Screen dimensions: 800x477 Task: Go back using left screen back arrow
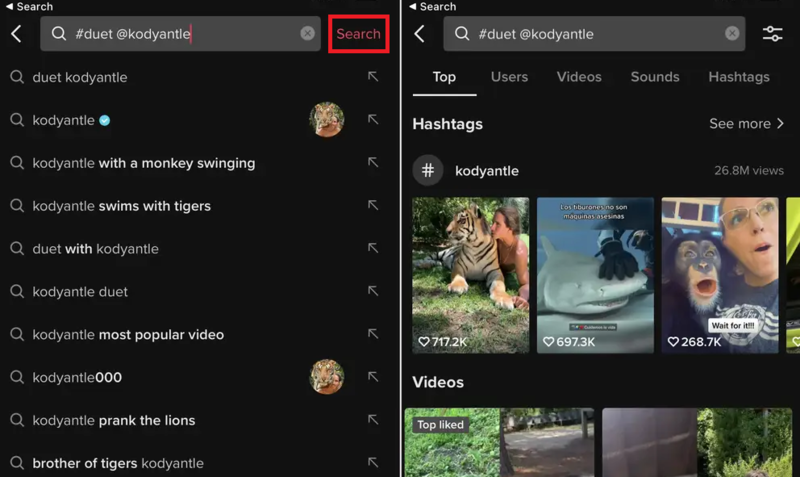[16, 34]
